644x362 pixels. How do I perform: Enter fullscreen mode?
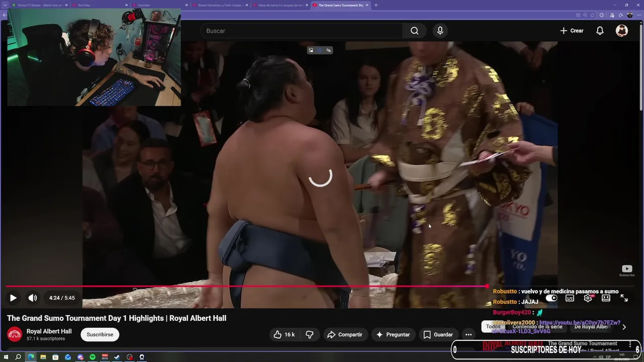[624, 298]
